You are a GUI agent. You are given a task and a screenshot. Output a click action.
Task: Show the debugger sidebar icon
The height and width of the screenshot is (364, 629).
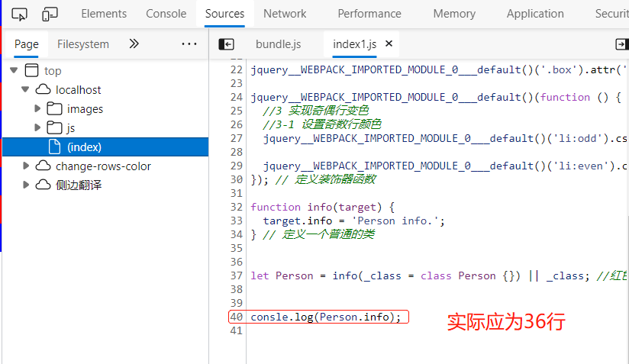(622, 44)
